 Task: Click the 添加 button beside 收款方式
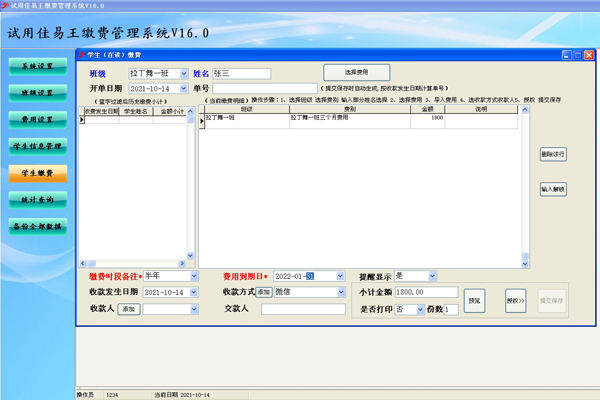[x=264, y=292]
